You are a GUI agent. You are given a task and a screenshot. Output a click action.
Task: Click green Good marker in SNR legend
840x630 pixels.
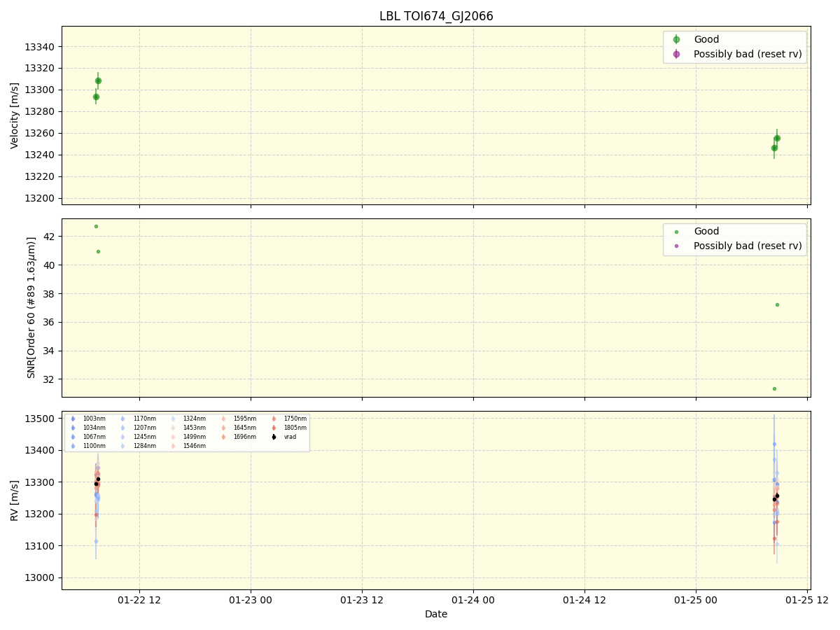[x=676, y=232]
